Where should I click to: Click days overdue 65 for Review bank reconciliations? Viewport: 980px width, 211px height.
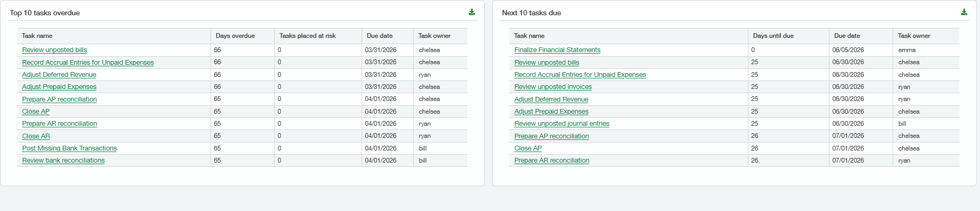(x=217, y=160)
